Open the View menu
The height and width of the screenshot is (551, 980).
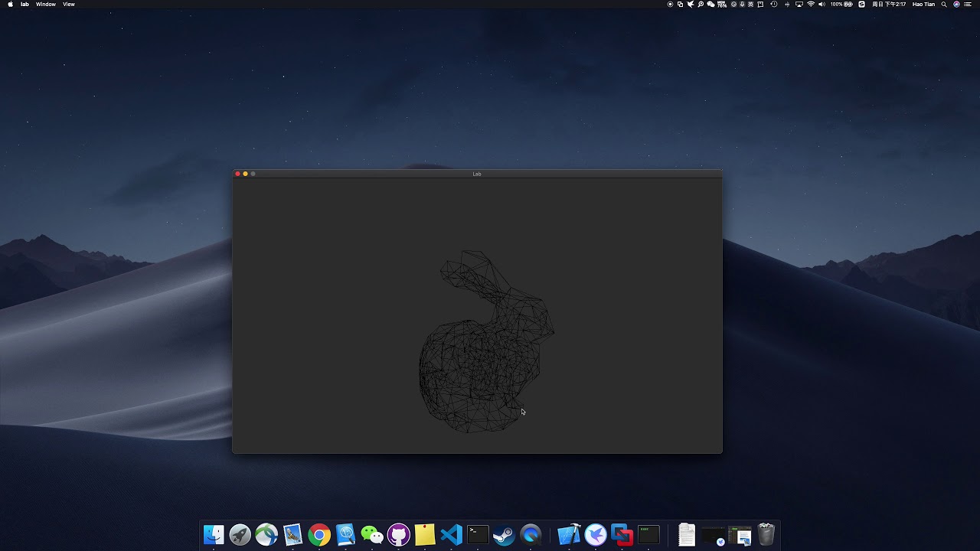point(69,4)
